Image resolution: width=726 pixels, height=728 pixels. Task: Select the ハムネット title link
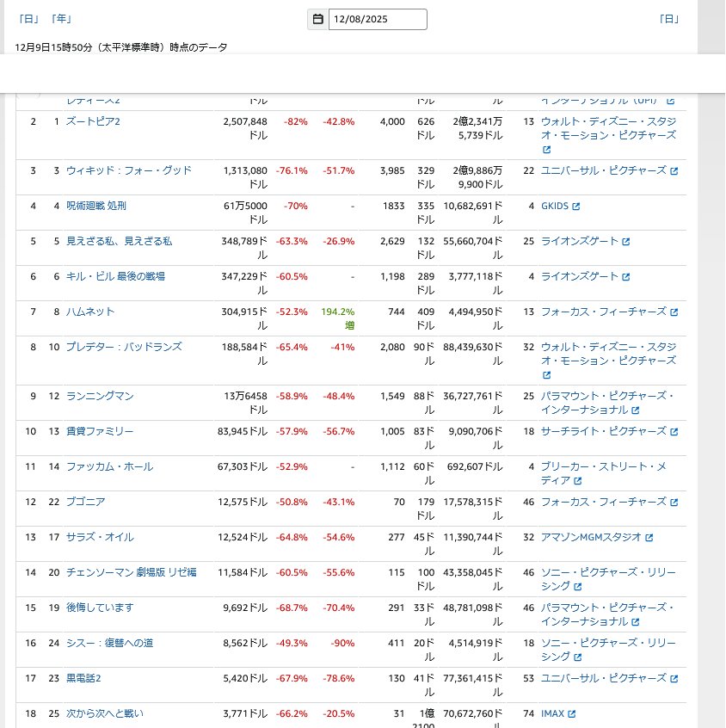tap(90, 312)
